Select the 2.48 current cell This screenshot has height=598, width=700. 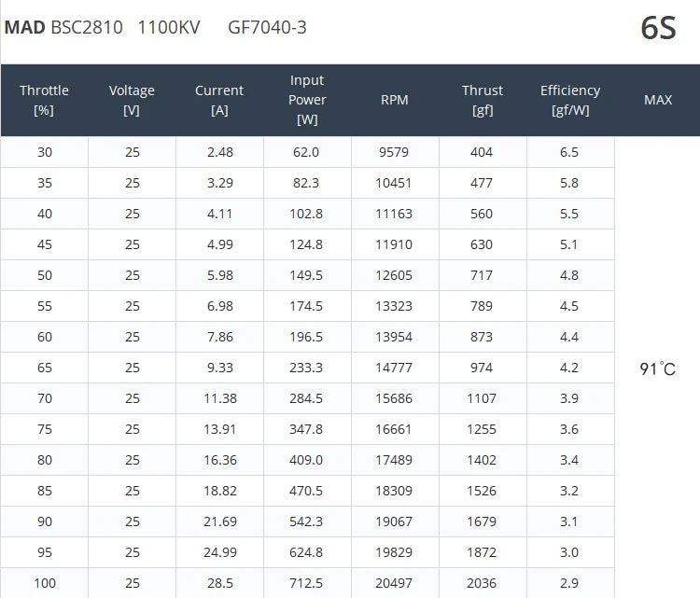[x=219, y=152]
